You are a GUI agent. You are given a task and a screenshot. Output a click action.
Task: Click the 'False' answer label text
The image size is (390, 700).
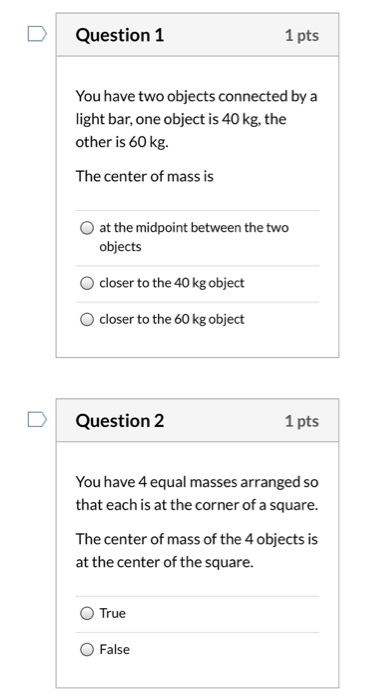coord(115,649)
